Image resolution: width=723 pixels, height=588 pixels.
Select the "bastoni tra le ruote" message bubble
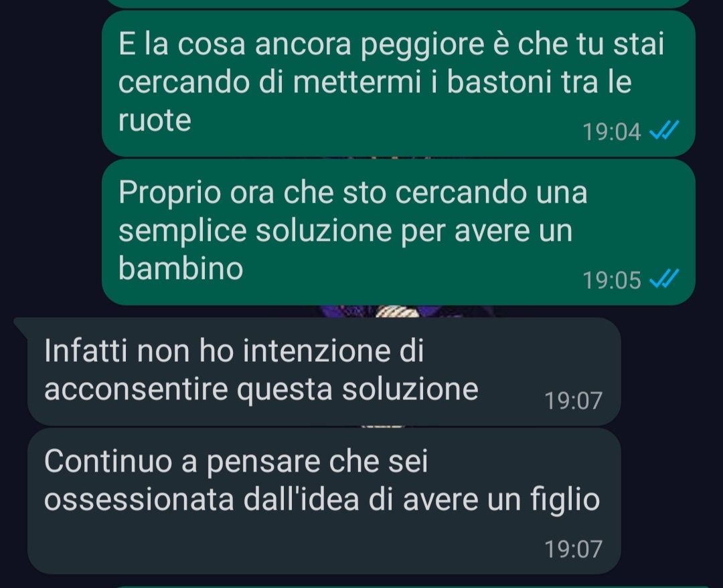click(x=398, y=84)
